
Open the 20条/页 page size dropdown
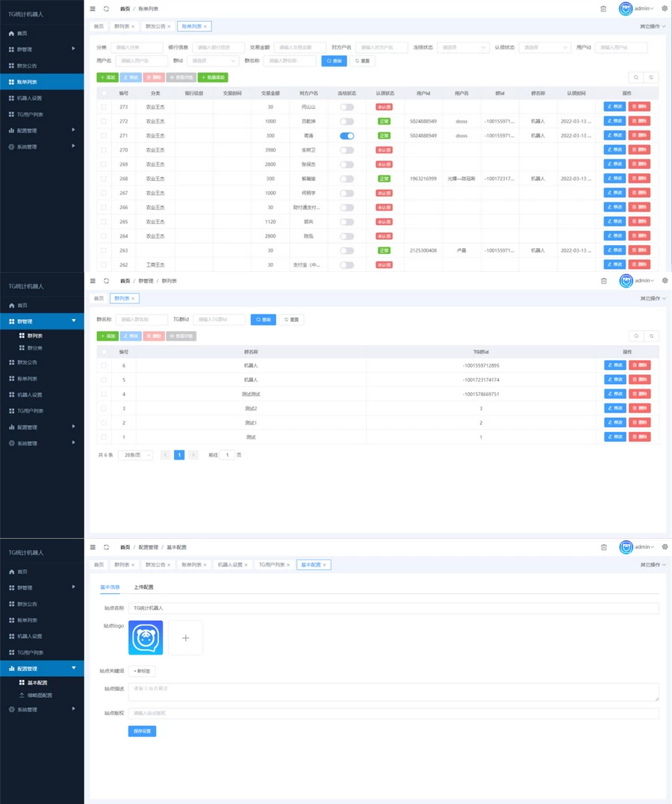coord(135,454)
